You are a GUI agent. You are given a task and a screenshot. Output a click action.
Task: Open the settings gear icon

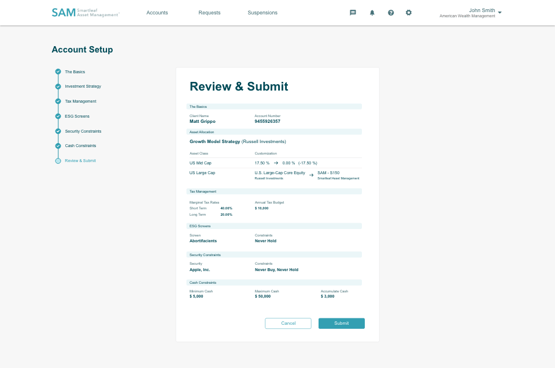(408, 12)
